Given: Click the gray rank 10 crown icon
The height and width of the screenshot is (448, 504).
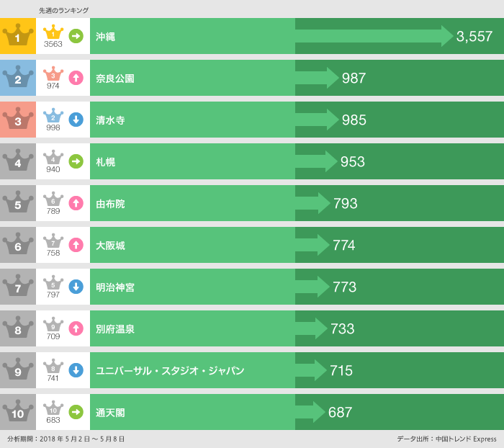Looking at the screenshot, I should 18,412.
